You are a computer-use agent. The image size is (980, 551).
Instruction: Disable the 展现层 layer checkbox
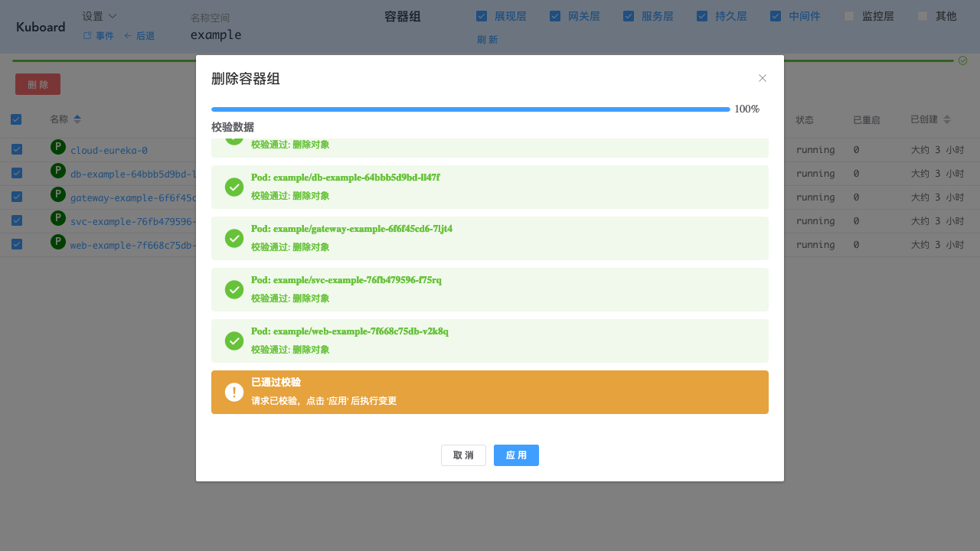[482, 15]
